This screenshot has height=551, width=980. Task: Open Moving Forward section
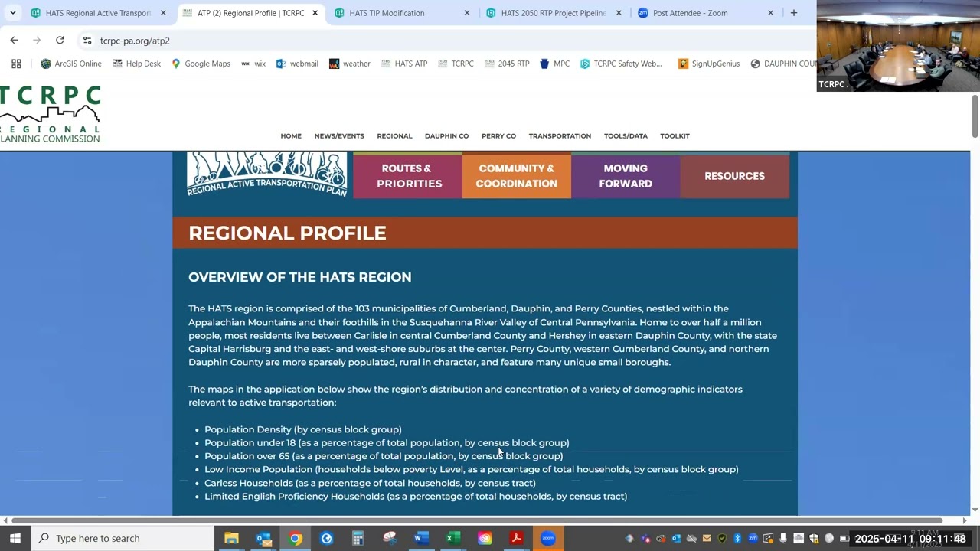pyautogui.click(x=626, y=176)
